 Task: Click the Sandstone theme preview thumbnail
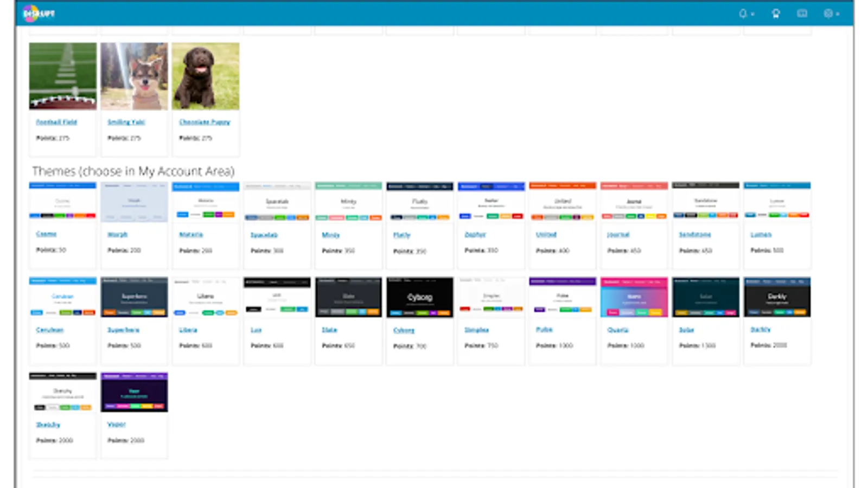(x=706, y=201)
